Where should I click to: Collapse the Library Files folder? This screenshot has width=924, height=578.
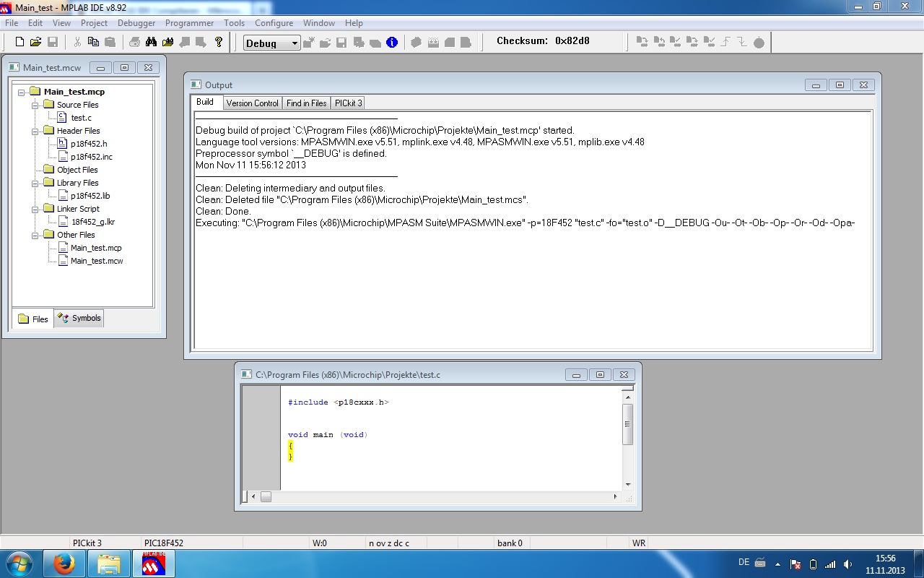point(35,184)
